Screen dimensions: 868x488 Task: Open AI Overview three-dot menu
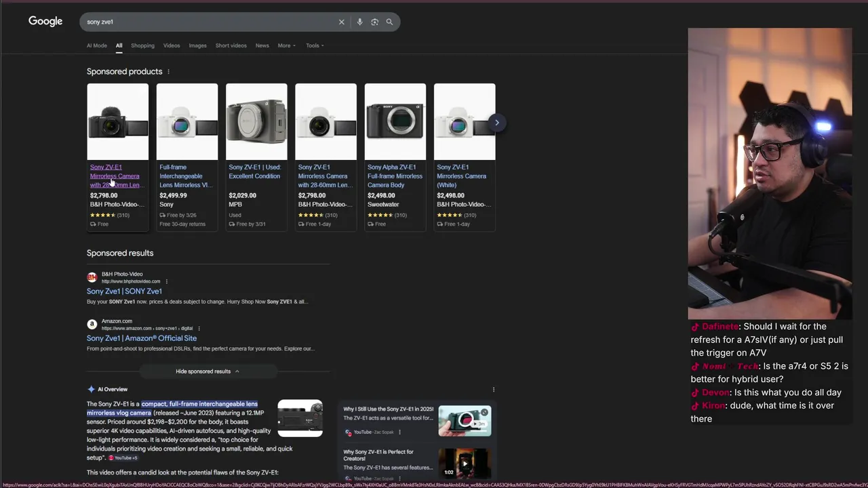[494, 390]
